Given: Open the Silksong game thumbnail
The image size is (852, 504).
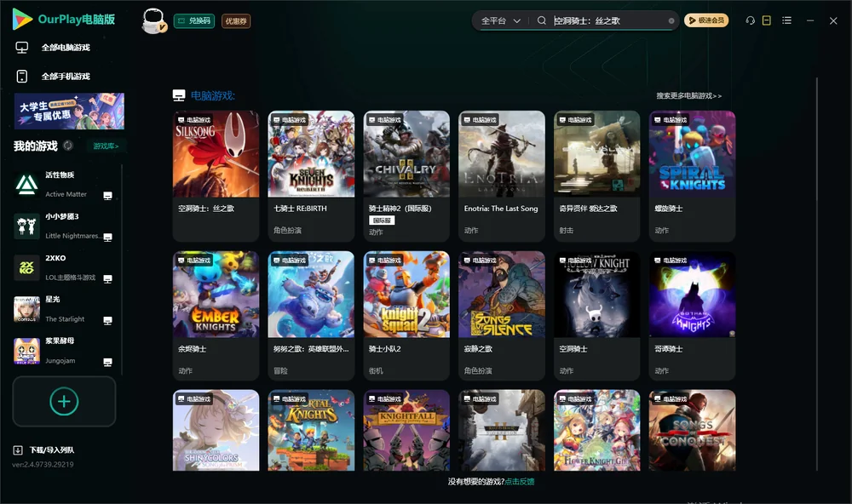Looking at the screenshot, I should click(216, 154).
